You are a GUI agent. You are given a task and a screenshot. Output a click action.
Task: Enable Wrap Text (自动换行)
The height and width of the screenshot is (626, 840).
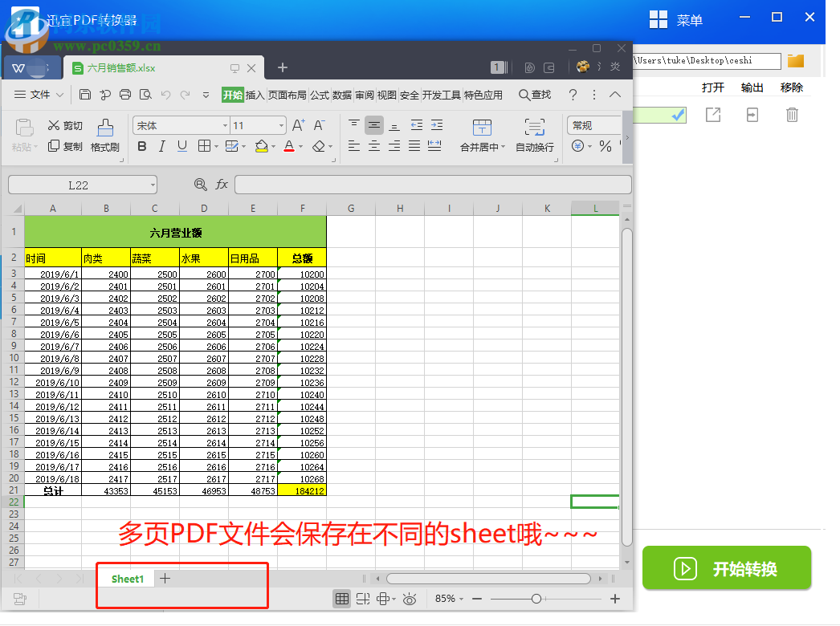click(534, 135)
